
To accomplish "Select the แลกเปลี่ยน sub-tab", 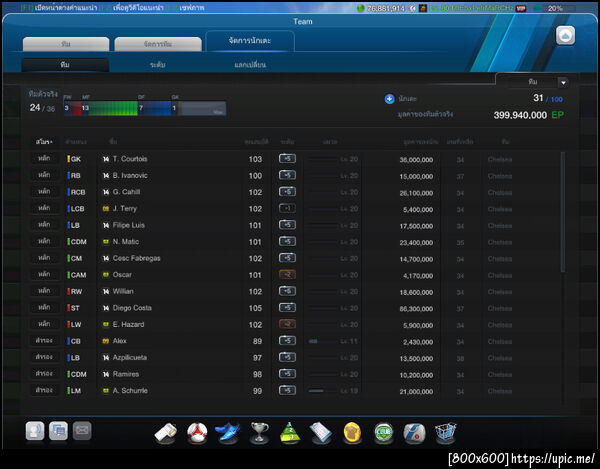I will [250, 65].
